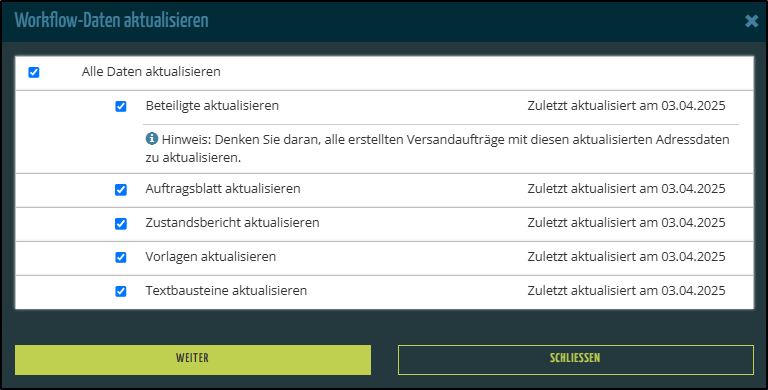Screen dimensions: 768x390
Task: Click the blue info icon beside Hinweis
Action: pos(152,139)
